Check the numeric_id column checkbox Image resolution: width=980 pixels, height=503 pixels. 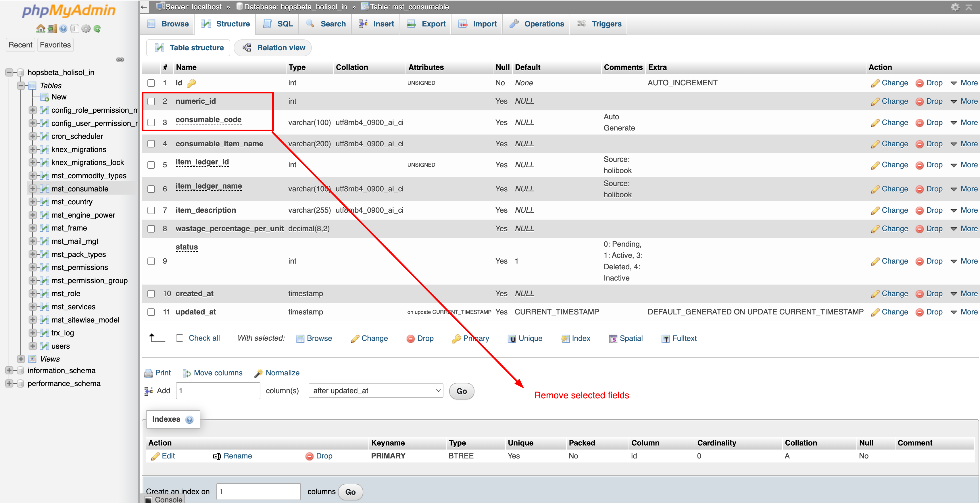(x=151, y=101)
